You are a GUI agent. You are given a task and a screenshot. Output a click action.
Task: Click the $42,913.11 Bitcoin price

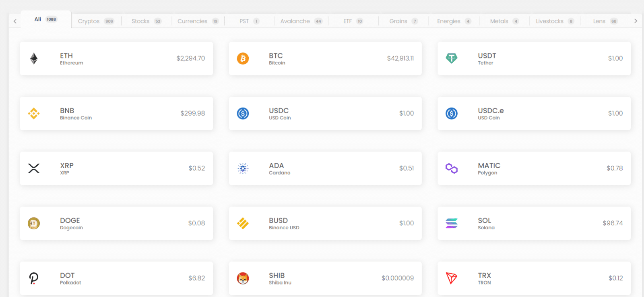coord(400,58)
